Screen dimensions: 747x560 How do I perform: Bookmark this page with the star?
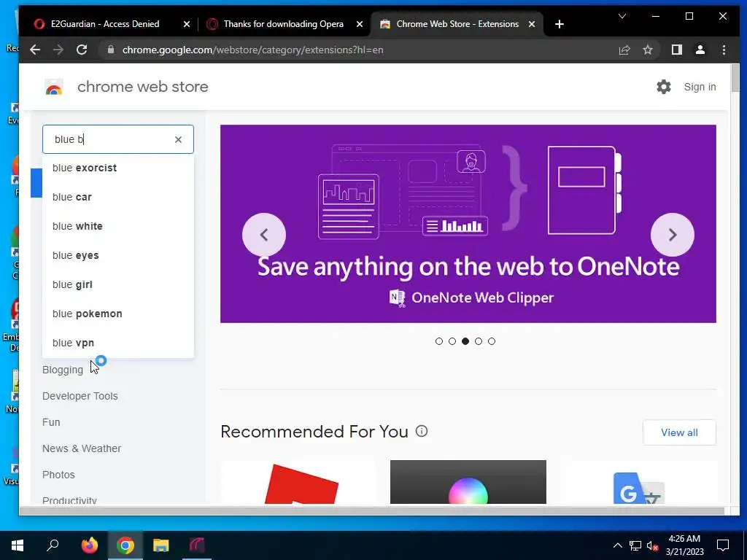coord(648,50)
